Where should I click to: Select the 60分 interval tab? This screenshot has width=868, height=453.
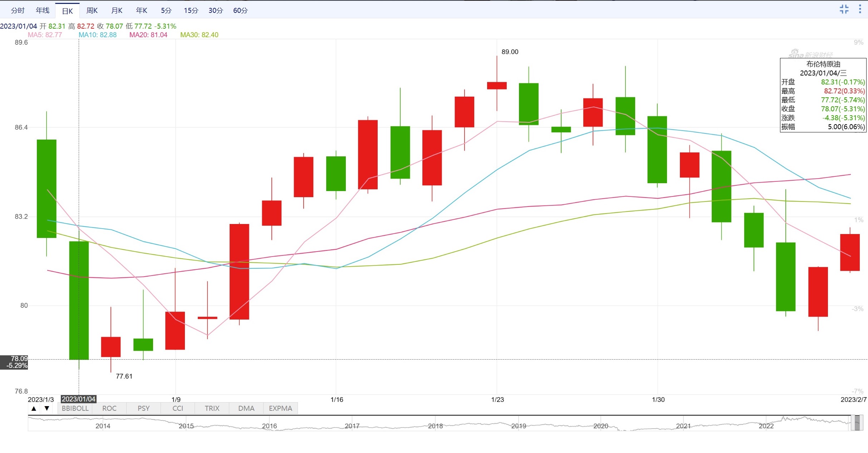[240, 10]
